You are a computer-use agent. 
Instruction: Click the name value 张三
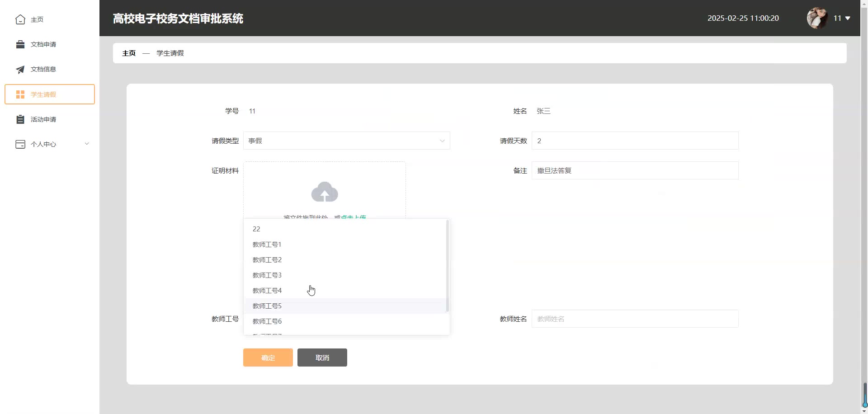click(x=543, y=111)
